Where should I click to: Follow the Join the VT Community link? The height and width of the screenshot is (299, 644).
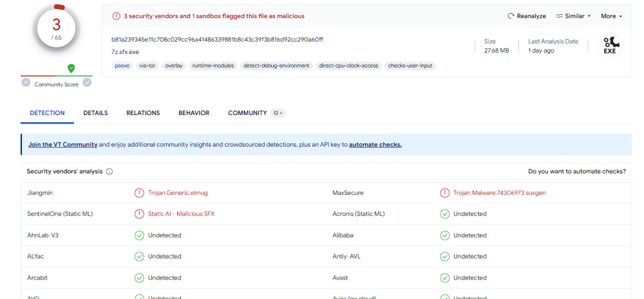pos(62,145)
